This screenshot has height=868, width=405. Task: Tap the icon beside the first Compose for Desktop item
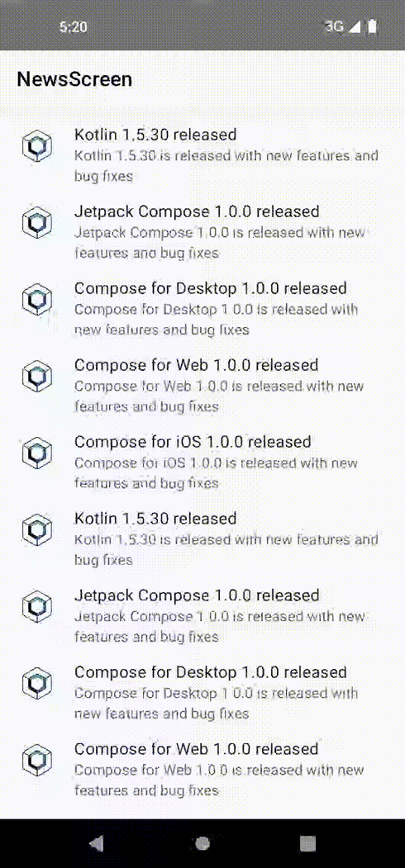coord(37,300)
